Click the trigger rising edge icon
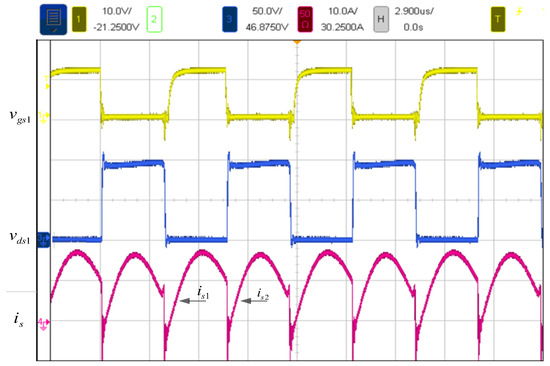Screen dimensions: 550x366 coord(519,12)
